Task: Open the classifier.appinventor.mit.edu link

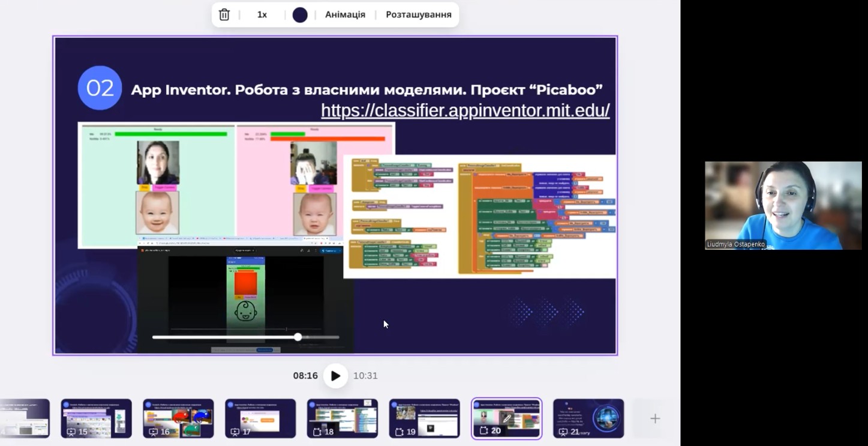Action: (465, 110)
